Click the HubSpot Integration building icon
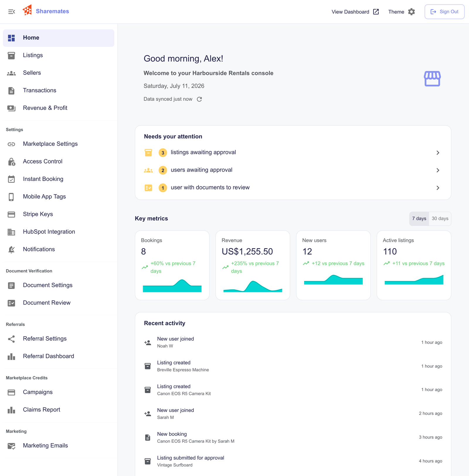This screenshot has width=469, height=476. [x=11, y=232]
